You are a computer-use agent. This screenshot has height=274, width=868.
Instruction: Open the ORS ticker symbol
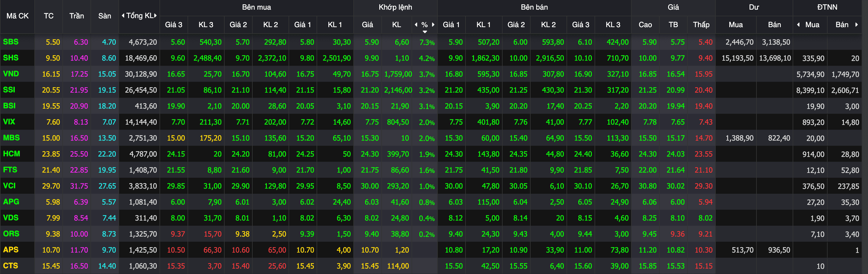point(11,234)
